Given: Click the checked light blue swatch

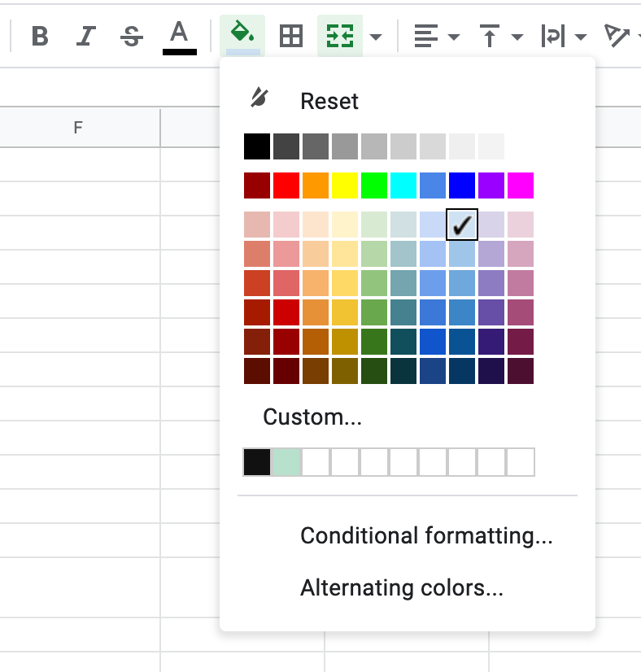Looking at the screenshot, I should pos(462,225).
